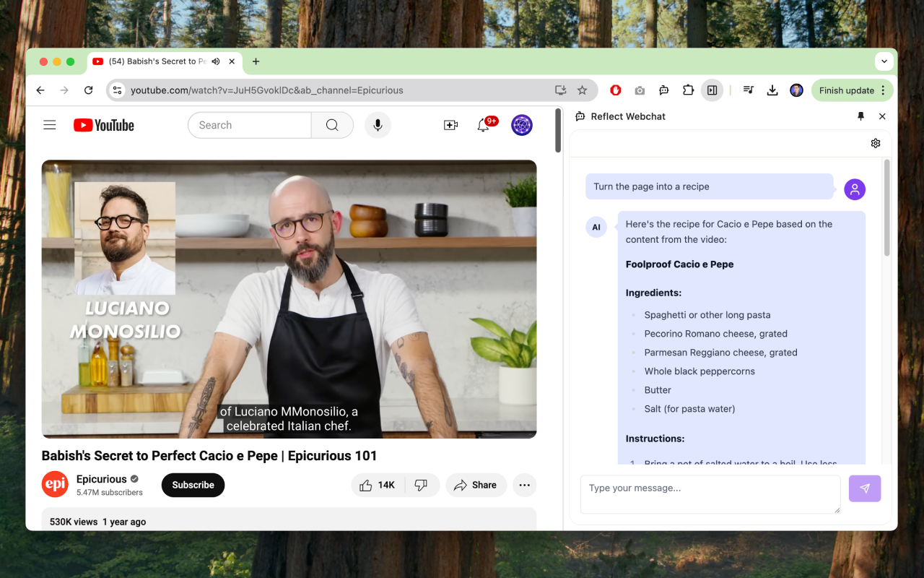Open the Finish update overflow menu

point(882,90)
